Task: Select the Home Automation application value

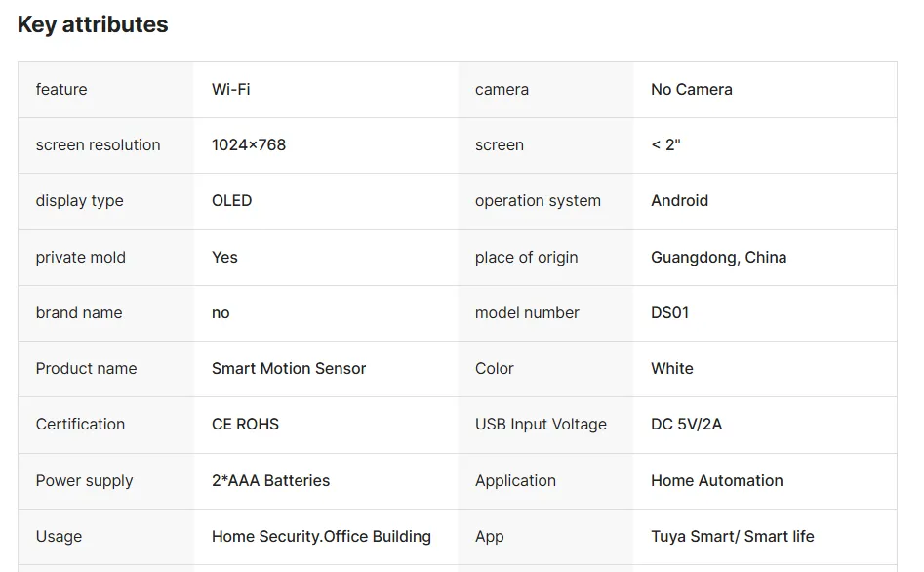Action: tap(716, 481)
